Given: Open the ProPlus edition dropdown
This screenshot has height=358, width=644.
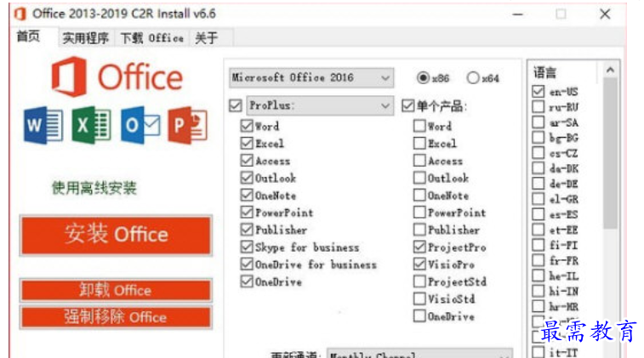Looking at the screenshot, I should coord(320,105).
